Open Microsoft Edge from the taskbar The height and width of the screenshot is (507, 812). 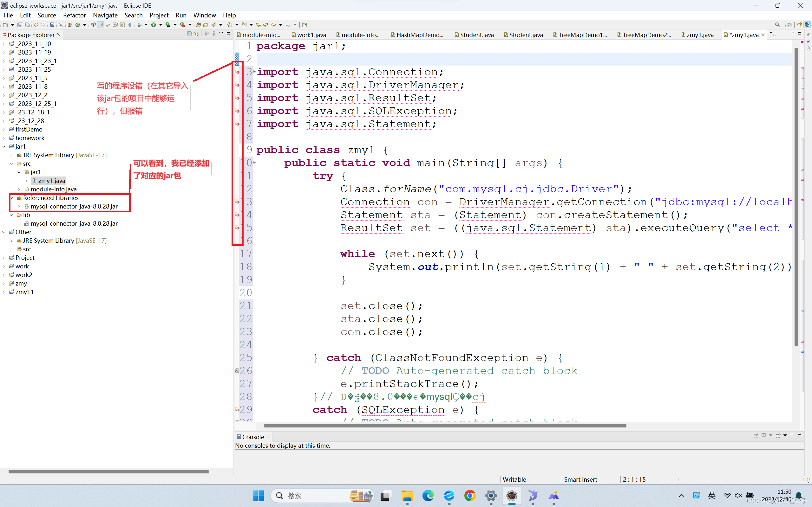[x=428, y=496]
